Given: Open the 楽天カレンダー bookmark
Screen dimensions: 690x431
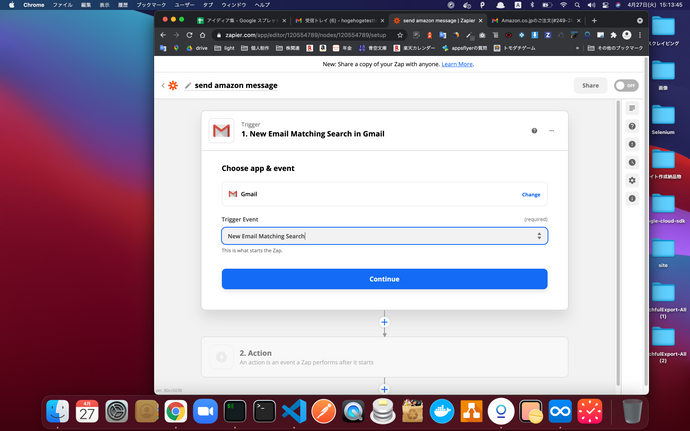Looking at the screenshot, I should coord(415,48).
